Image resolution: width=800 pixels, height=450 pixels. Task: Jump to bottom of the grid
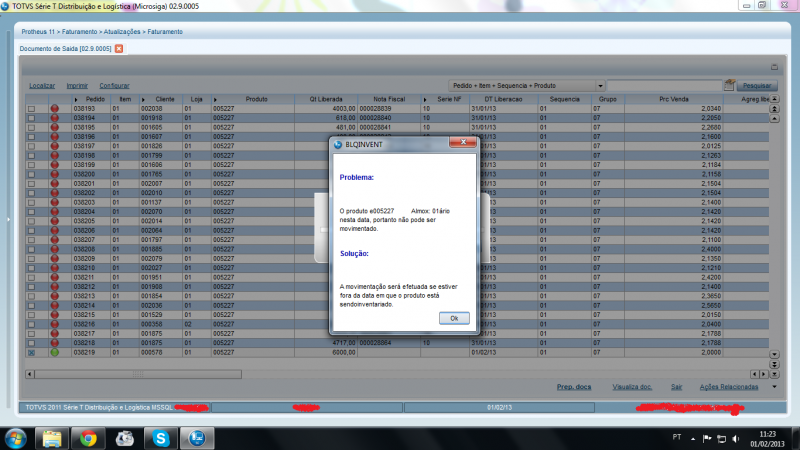pyautogui.click(x=774, y=374)
